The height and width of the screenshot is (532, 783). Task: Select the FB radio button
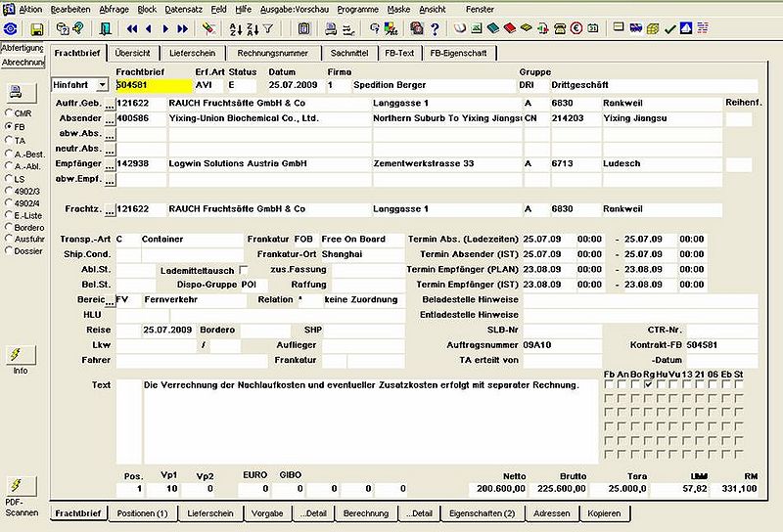click(x=9, y=126)
